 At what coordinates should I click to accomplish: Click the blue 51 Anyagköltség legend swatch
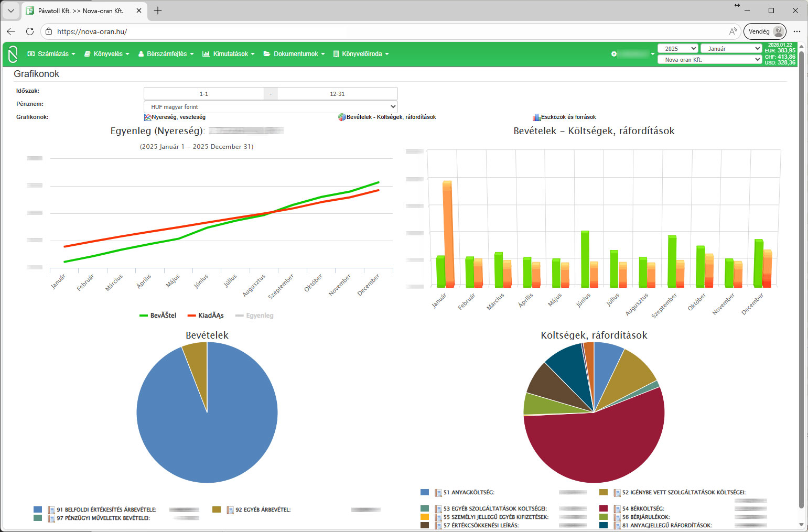coord(425,493)
